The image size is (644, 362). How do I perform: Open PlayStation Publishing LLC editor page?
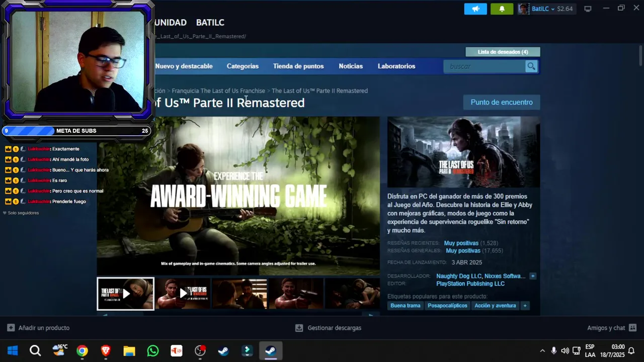click(470, 284)
